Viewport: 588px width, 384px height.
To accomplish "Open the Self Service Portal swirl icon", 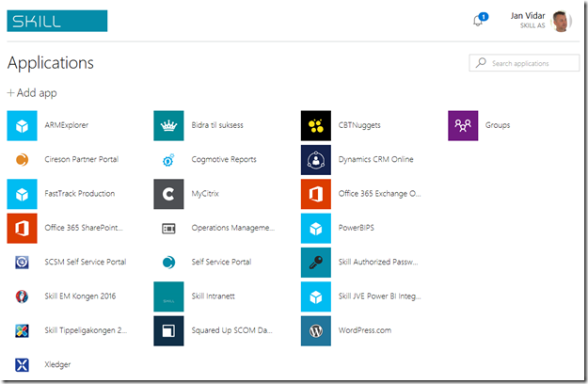I will [x=168, y=263].
